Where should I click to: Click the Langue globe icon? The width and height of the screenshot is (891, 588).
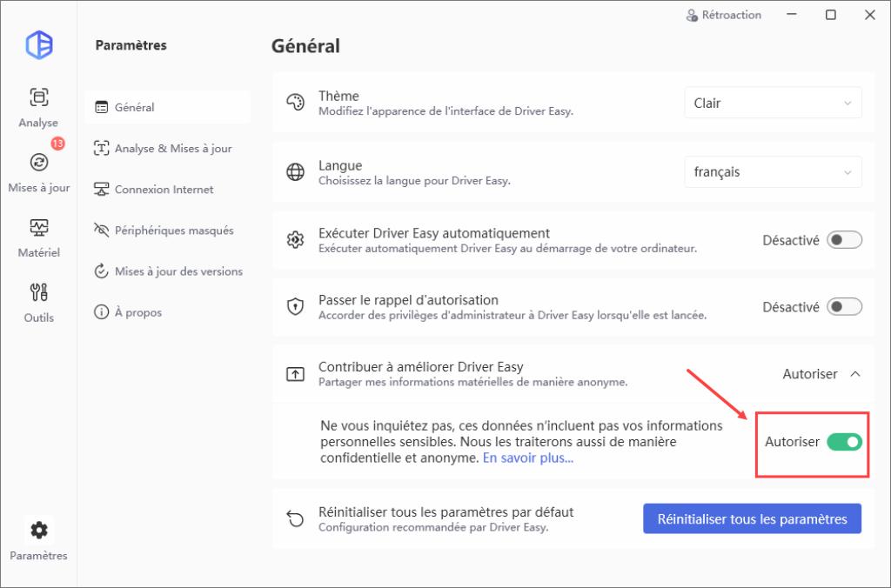click(296, 172)
